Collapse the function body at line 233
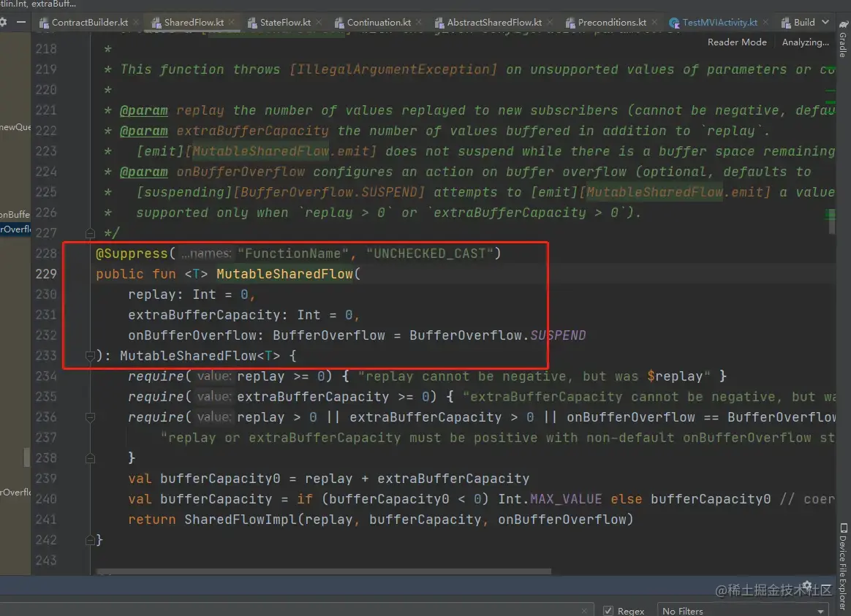Screen dimensions: 851x616 pos(88,355)
